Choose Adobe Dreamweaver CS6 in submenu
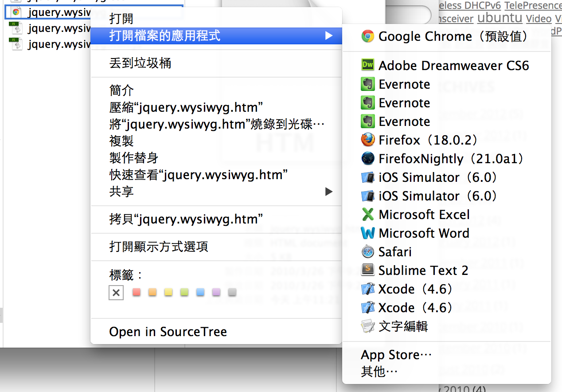 [447, 66]
